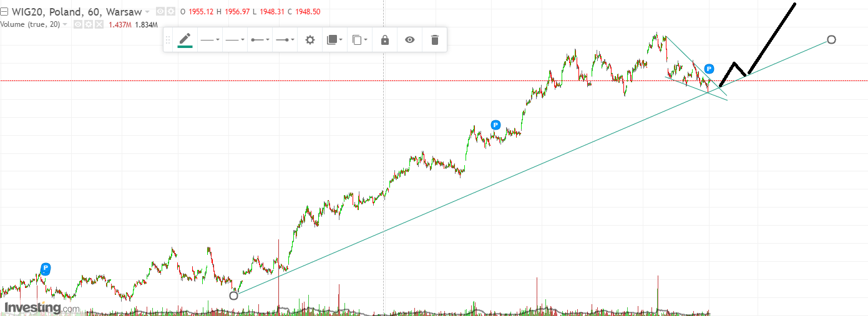Click the P marker mid-chart

[496, 125]
